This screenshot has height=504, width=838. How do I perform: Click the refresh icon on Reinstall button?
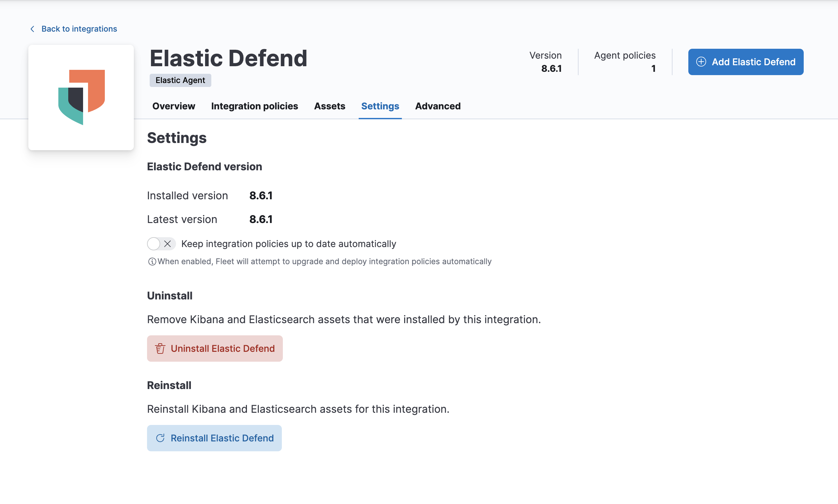pos(160,438)
